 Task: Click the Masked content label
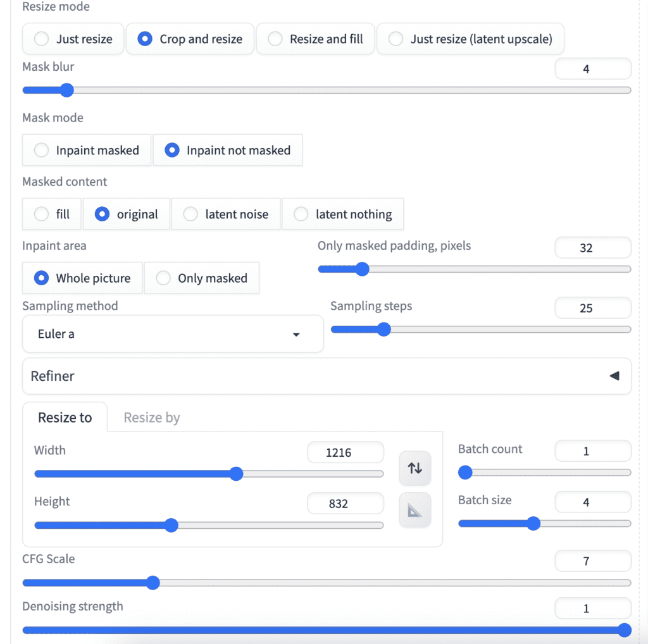click(x=65, y=182)
